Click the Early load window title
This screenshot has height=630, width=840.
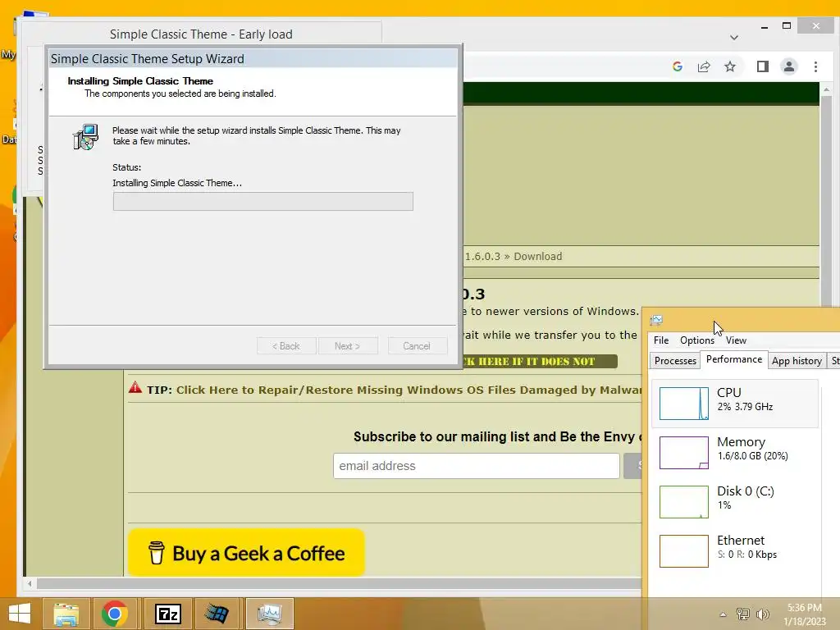pyautogui.click(x=201, y=34)
